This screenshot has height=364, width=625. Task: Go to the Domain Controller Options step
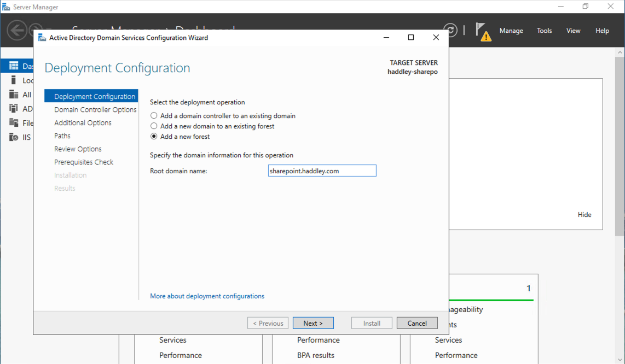click(95, 109)
